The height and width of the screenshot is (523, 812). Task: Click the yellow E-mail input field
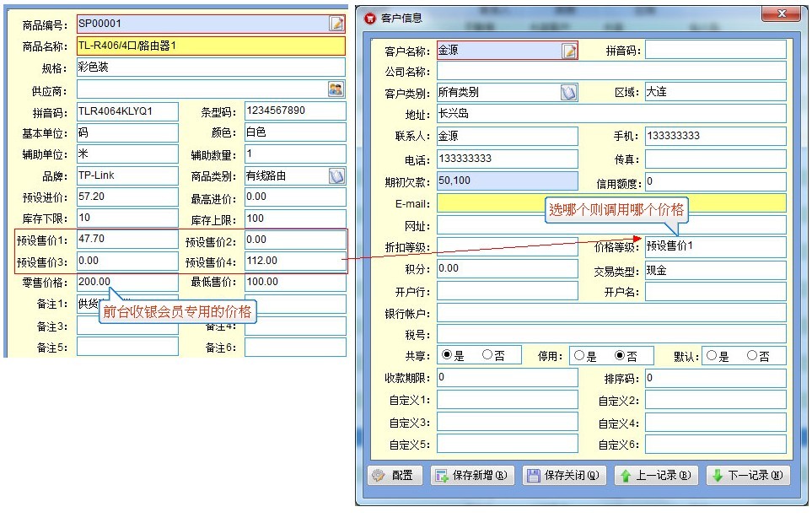click(610, 203)
